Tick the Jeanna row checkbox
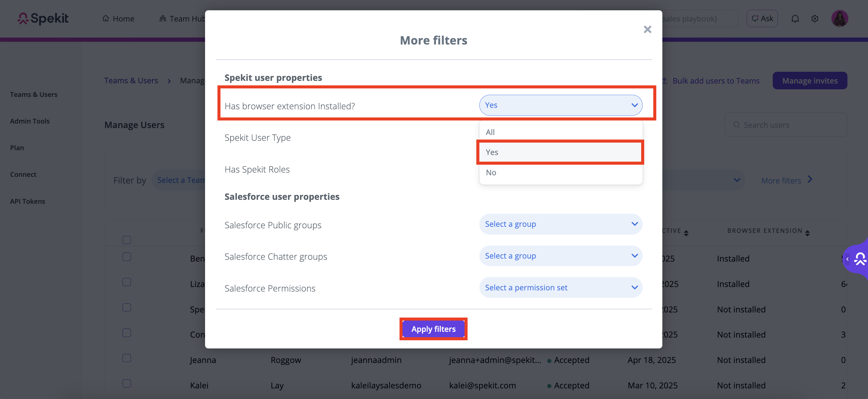 click(127, 358)
